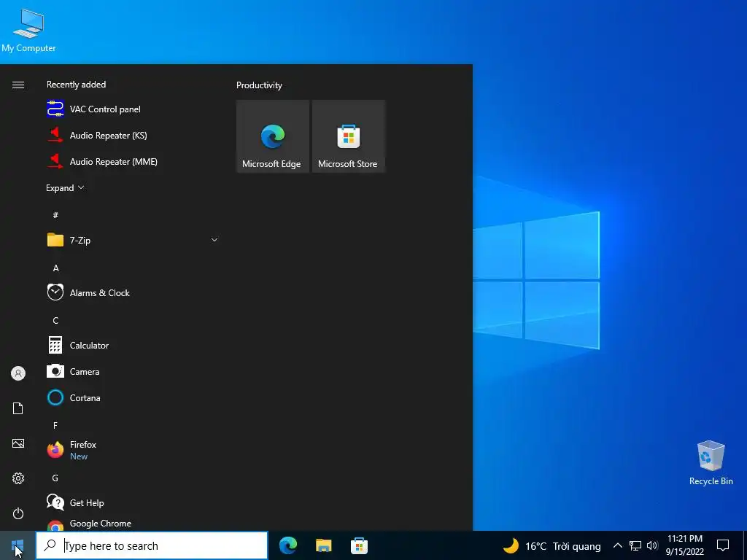Launch Google Chrome from app list

pos(133,524)
